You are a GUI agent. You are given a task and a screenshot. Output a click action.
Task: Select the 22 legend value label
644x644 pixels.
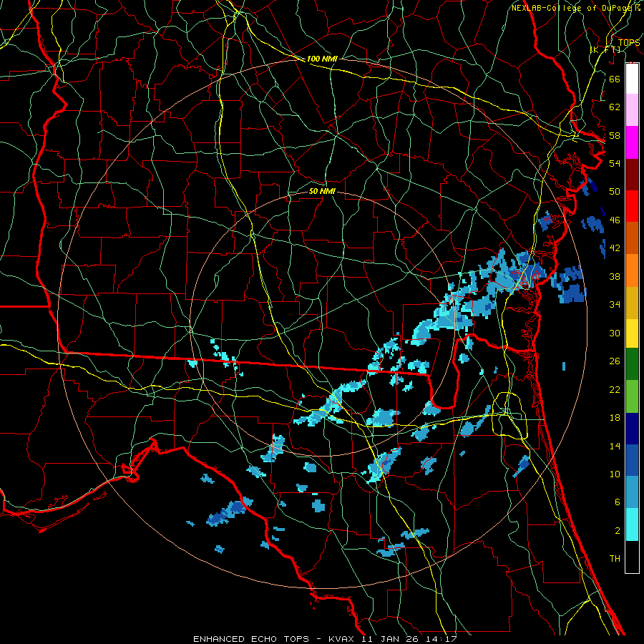coord(615,389)
